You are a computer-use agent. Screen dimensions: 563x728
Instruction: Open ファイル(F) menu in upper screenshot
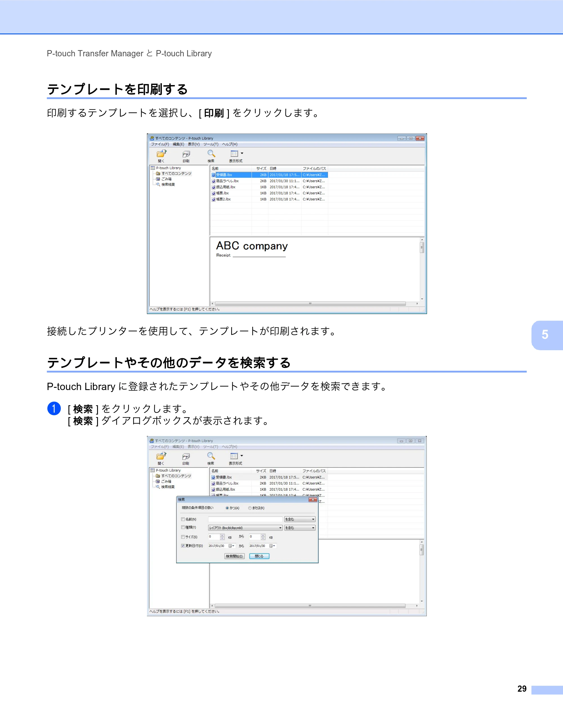pyautogui.click(x=160, y=144)
